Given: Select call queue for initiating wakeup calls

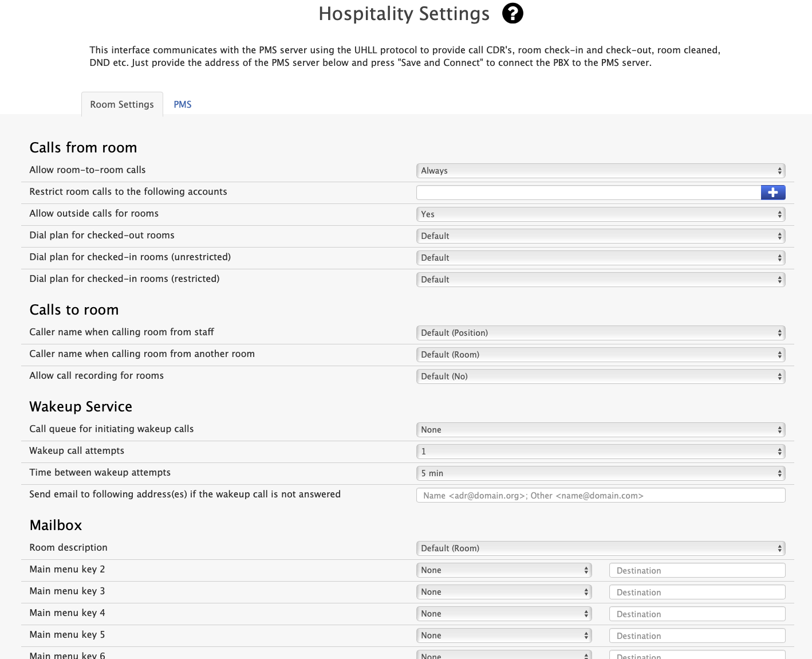Looking at the screenshot, I should [x=600, y=430].
